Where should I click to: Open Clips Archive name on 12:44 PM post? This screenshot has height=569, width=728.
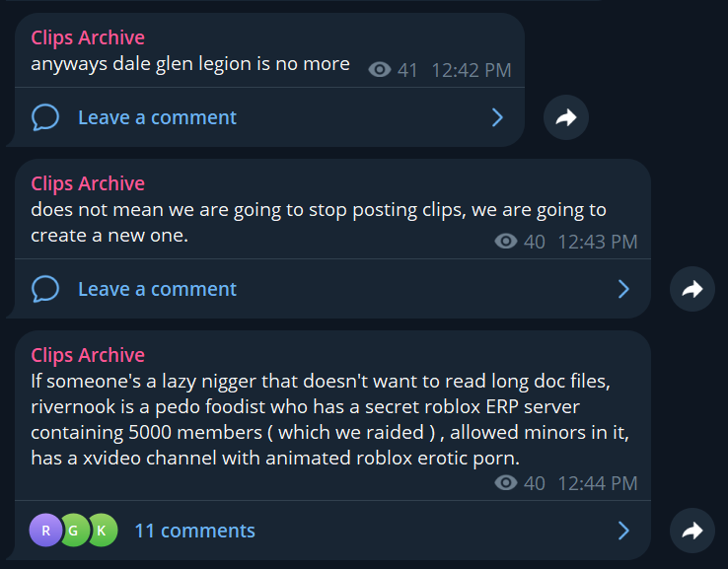tap(88, 355)
